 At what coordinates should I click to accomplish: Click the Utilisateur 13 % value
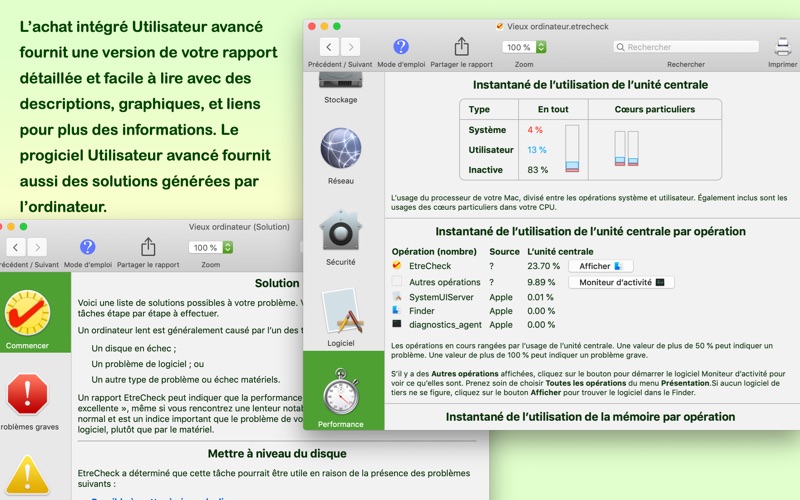[x=537, y=149]
